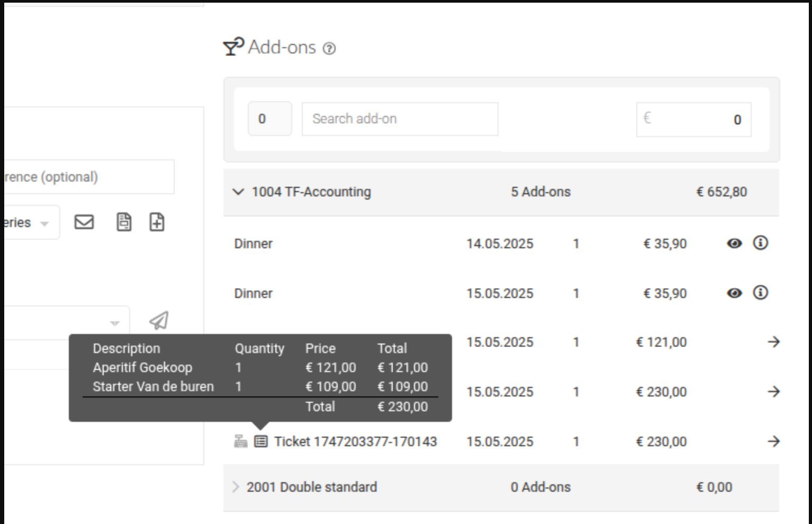Collapse the 1004 TF-Accounting group
Screen dimensions: 812x524
click(238, 192)
